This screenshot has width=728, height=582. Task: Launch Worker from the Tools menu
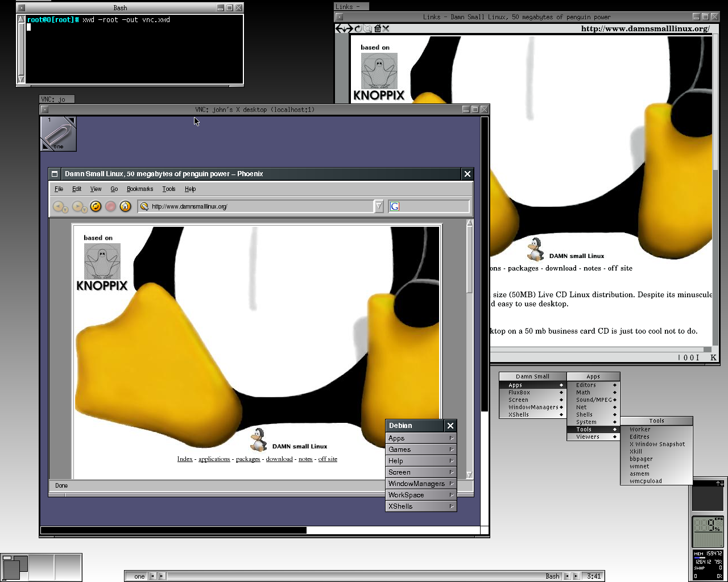(657, 429)
